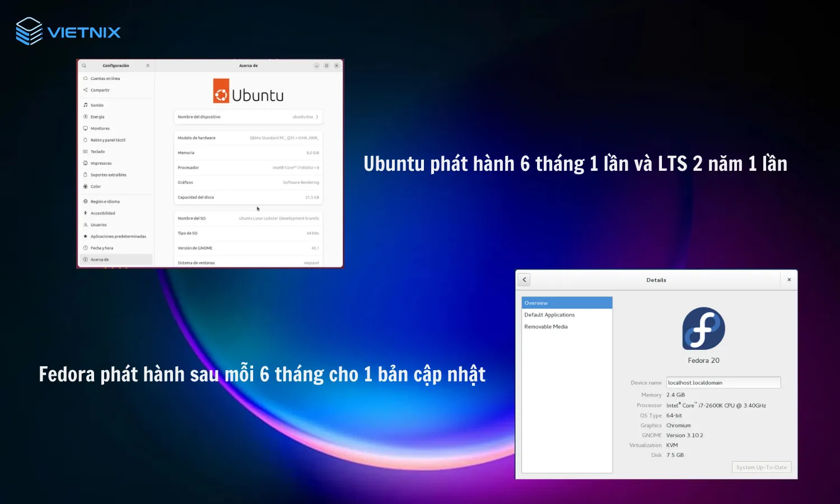Open Soportes extraíbles settings
Image resolution: width=840 pixels, height=504 pixels.
pyautogui.click(x=116, y=175)
